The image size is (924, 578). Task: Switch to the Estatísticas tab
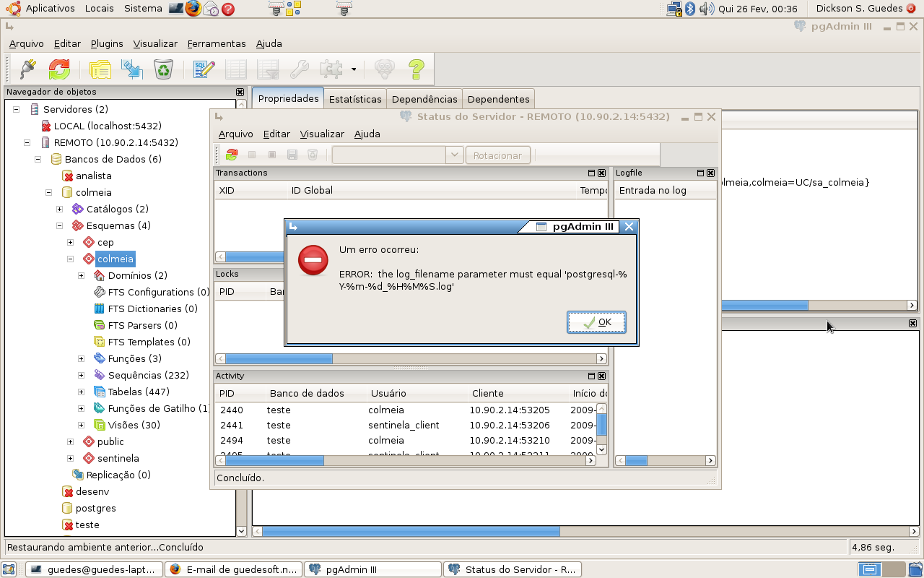[354, 99]
